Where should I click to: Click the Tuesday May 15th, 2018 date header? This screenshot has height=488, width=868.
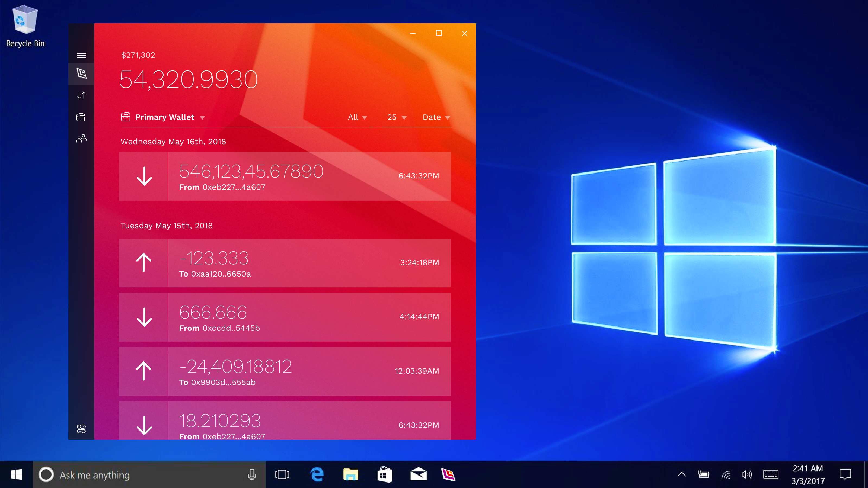(167, 226)
